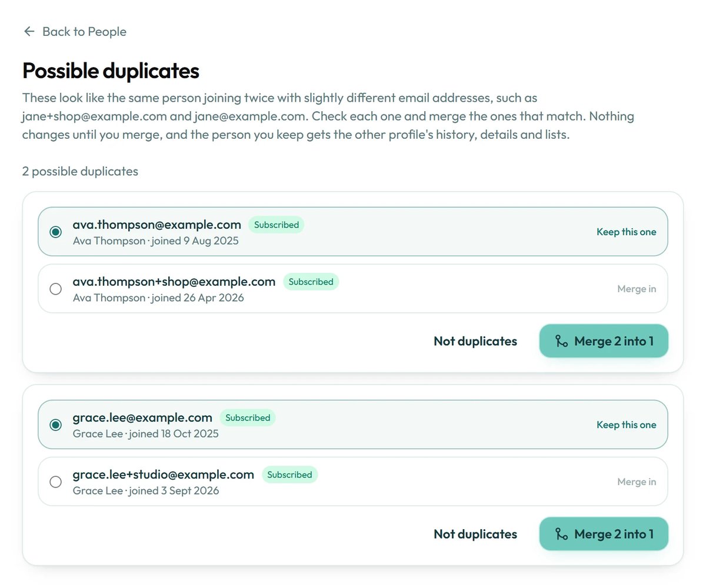Merge the two Ava Thompson profiles
This screenshot has width=706, height=588.
click(604, 341)
